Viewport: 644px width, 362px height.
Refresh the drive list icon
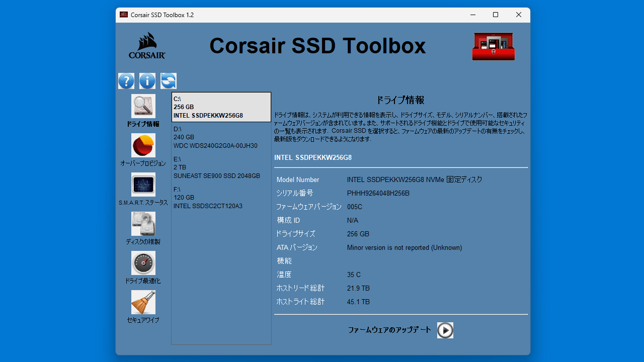click(x=169, y=81)
